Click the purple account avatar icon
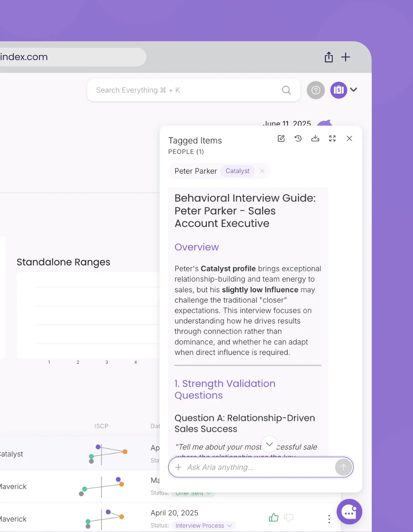413x532 pixels. coord(339,90)
